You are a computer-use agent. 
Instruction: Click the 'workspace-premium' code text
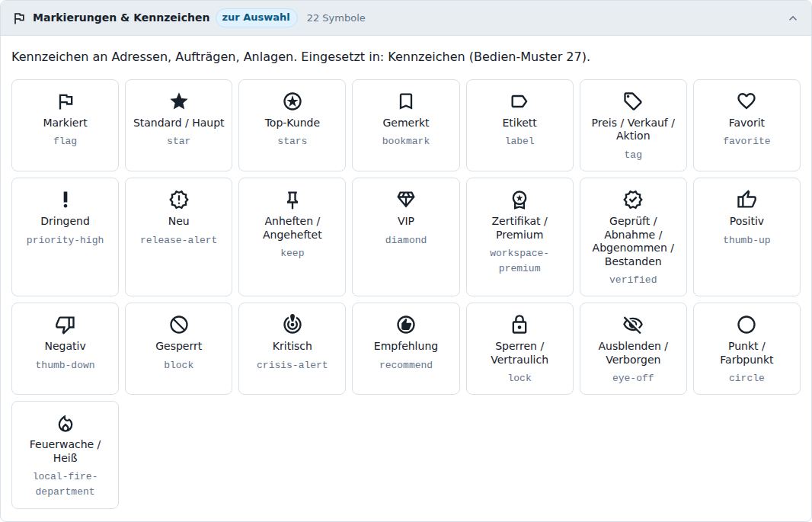point(519,261)
